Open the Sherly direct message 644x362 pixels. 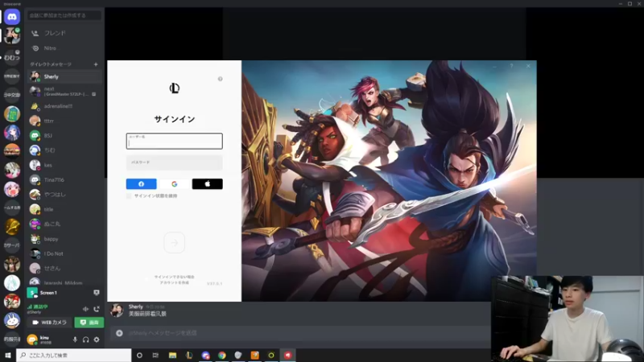[x=64, y=76]
